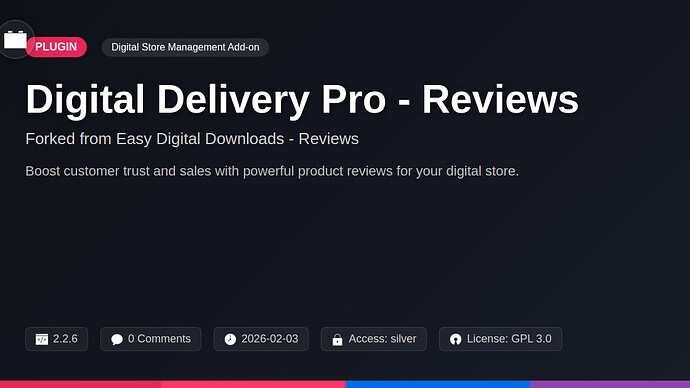Click the Boost customer trust description text

272,171
